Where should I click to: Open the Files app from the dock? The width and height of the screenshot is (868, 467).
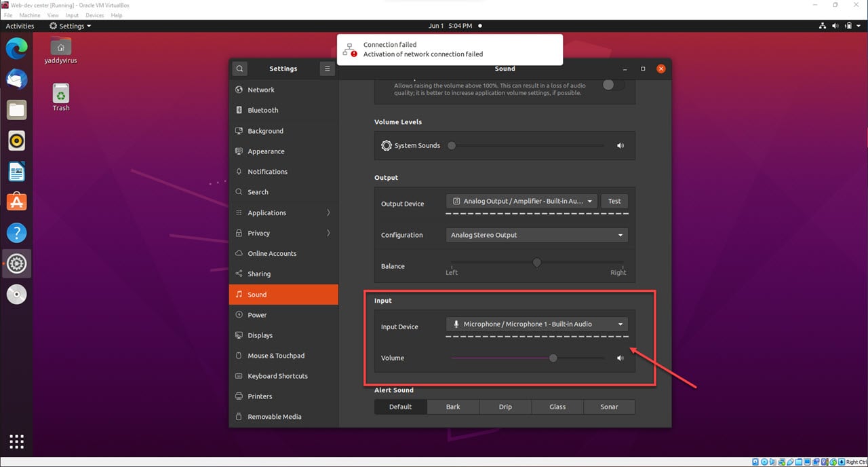pos(16,109)
